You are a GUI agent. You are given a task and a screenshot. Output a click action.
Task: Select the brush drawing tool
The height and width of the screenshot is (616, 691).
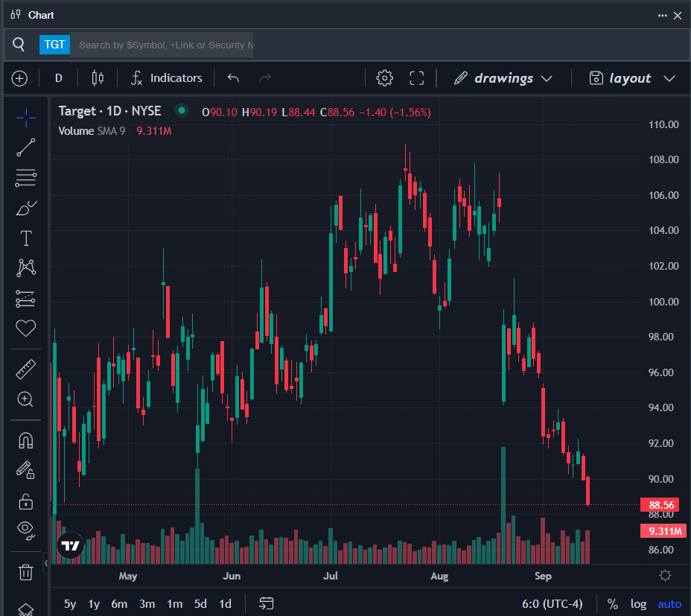(26, 208)
